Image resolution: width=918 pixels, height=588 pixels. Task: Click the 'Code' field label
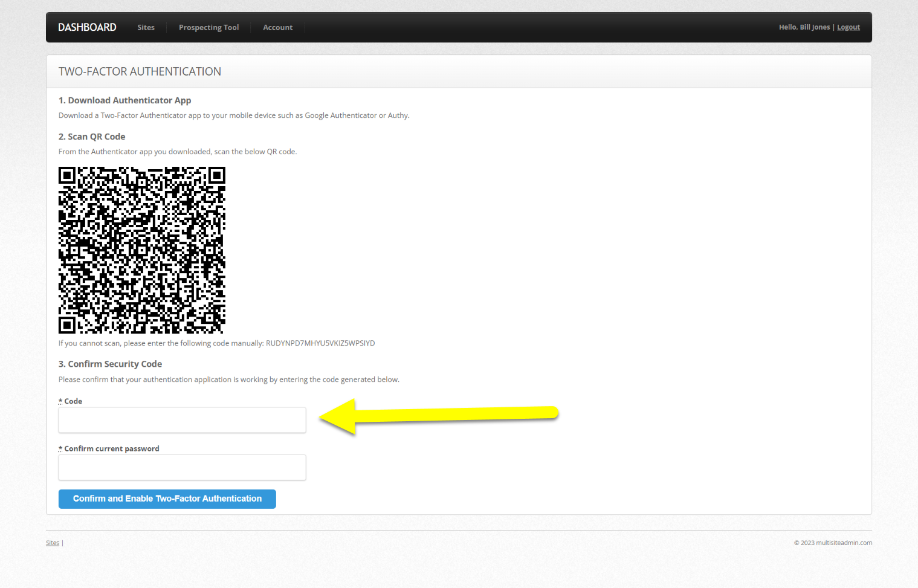pyautogui.click(x=73, y=401)
